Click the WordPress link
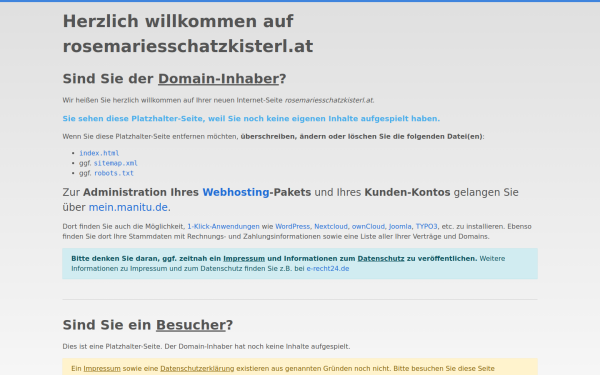Screen dimensions: 600x375 292,227
